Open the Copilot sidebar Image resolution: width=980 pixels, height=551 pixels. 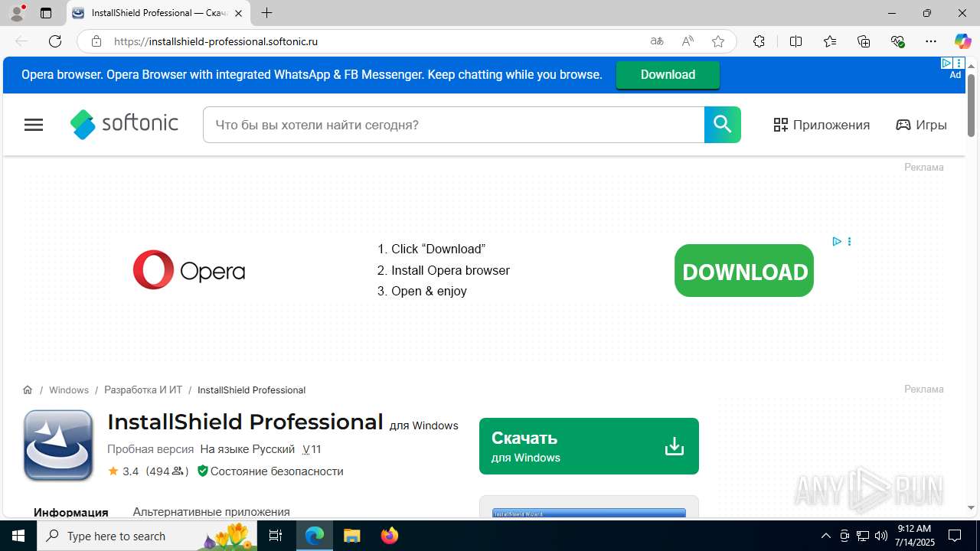pyautogui.click(x=962, y=41)
